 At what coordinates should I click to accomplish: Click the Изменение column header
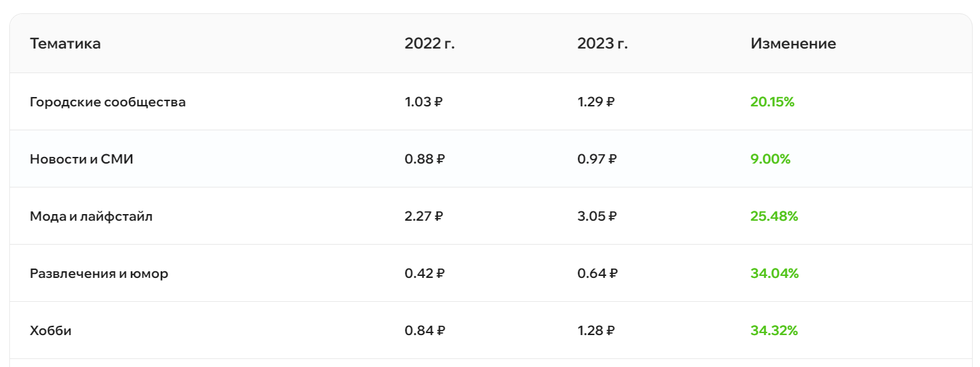pos(793,44)
